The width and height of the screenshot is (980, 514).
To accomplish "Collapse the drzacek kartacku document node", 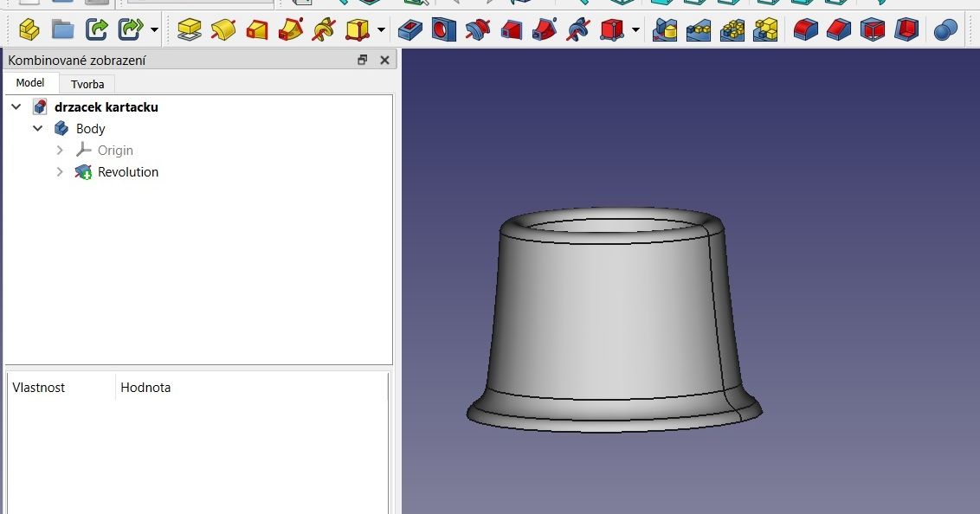I will (x=16, y=106).
